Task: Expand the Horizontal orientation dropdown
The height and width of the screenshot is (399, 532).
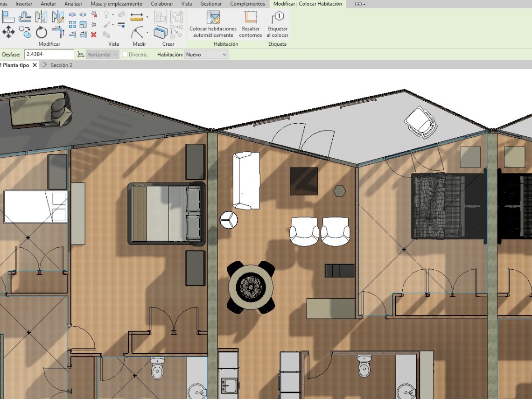Action: (x=103, y=55)
